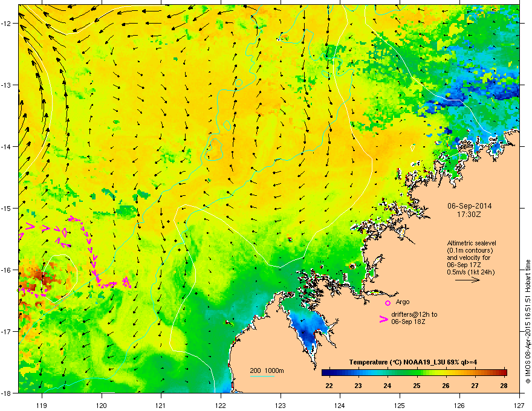Click the 'drifters@12h to' legend label

414,315
